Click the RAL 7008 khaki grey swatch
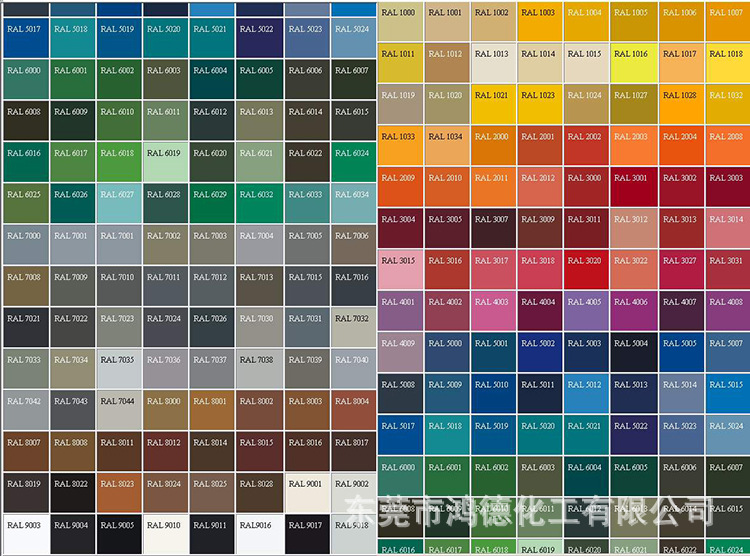This screenshot has width=750, height=556. (26, 286)
